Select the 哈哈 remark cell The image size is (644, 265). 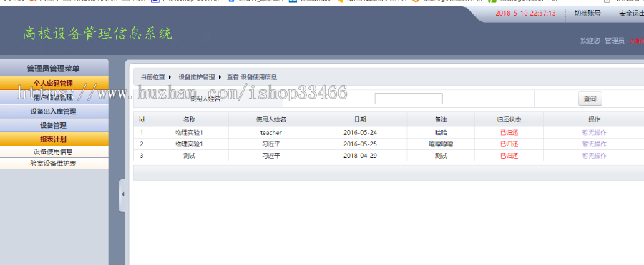441,133
